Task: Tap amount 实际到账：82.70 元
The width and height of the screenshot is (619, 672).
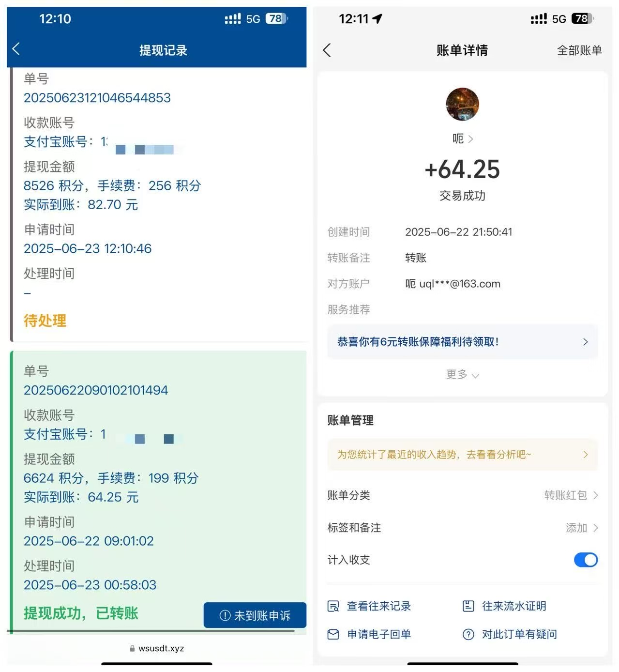Action: click(x=81, y=205)
